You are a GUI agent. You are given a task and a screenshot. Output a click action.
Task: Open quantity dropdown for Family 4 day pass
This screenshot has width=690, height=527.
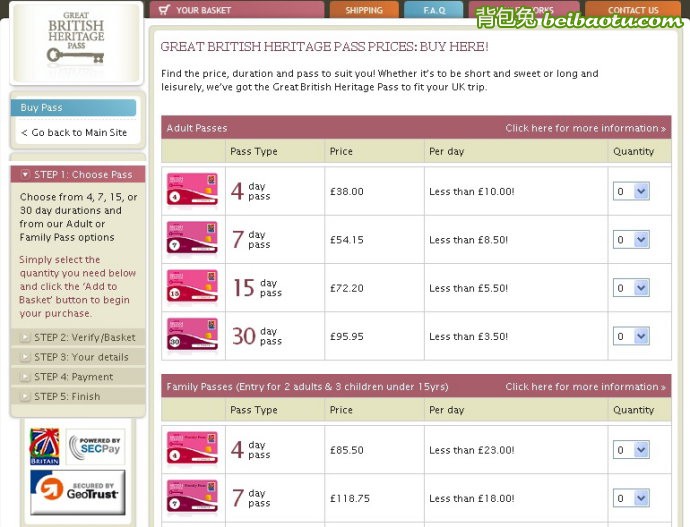[631, 450]
